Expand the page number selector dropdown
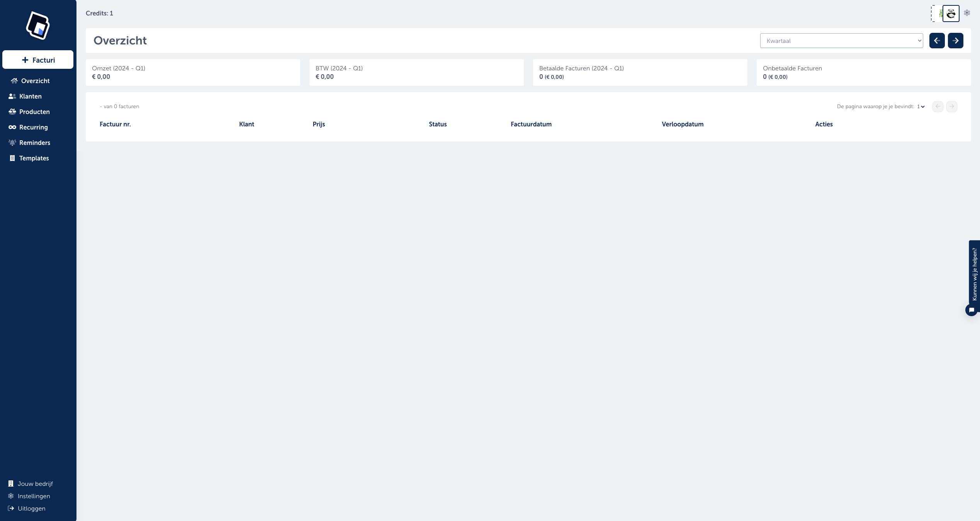This screenshot has height=521, width=980. tap(921, 107)
